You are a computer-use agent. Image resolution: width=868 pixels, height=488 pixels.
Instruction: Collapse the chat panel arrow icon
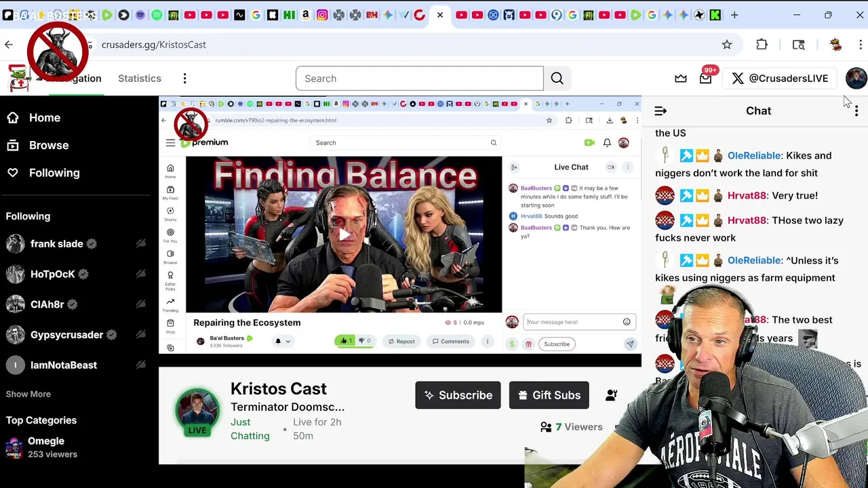[x=660, y=110]
